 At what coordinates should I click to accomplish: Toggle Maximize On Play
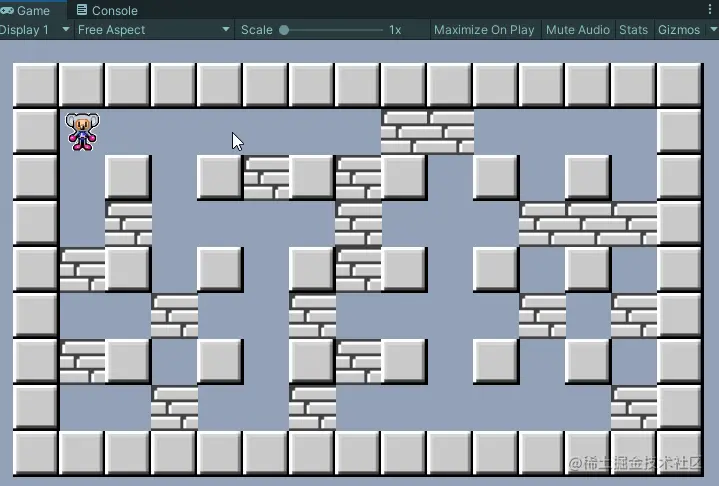pyautogui.click(x=484, y=30)
